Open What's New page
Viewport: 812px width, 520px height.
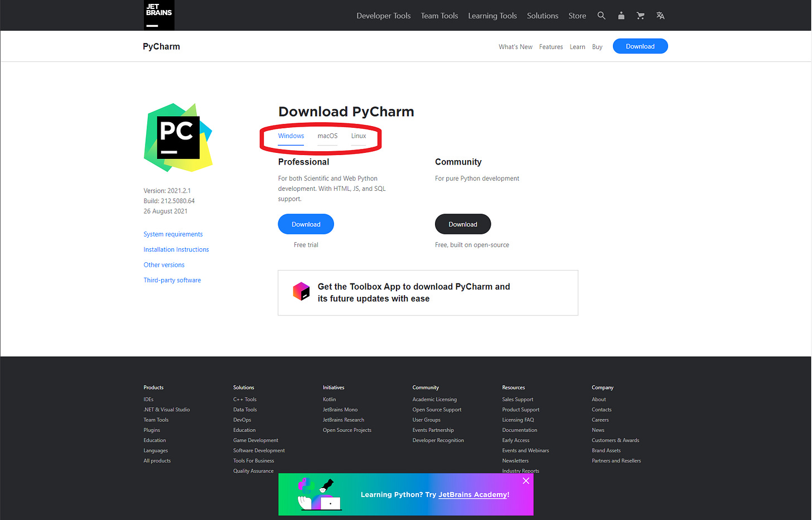[x=515, y=47]
